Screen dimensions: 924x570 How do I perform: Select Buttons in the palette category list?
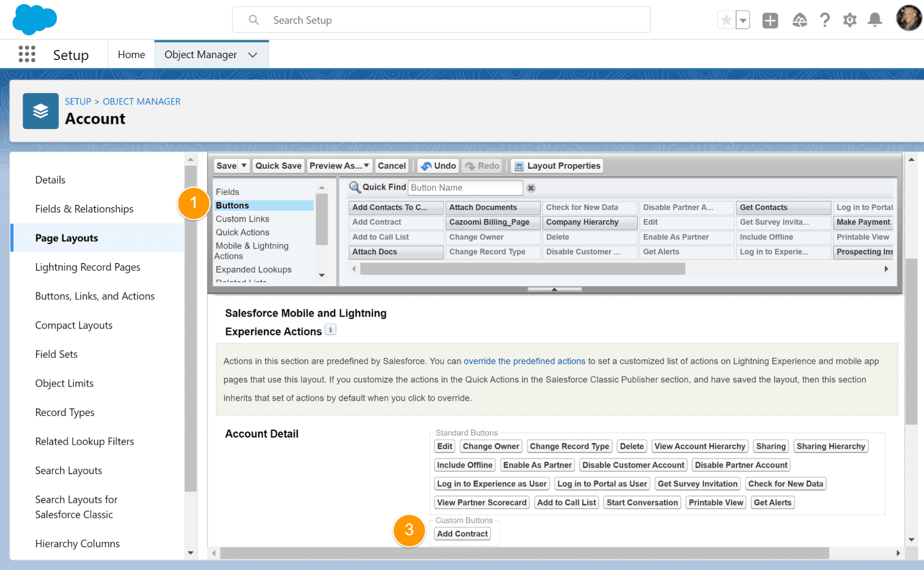[x=264, y=205]
